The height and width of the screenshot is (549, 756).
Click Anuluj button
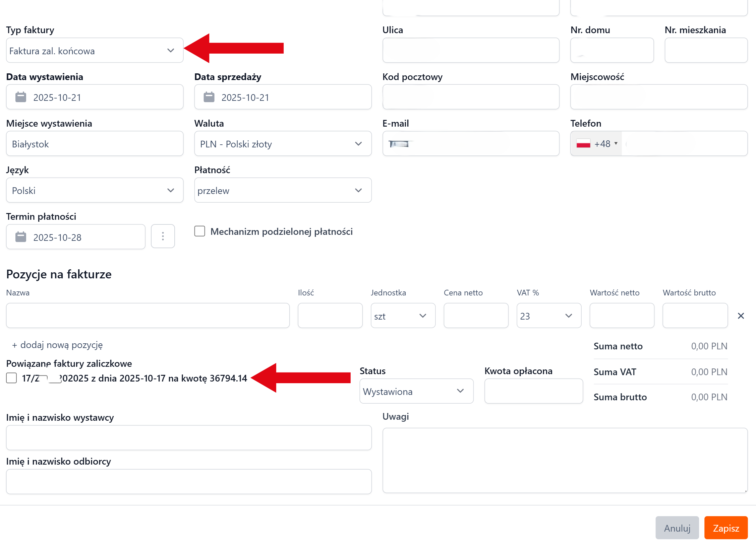click(677, 528)
